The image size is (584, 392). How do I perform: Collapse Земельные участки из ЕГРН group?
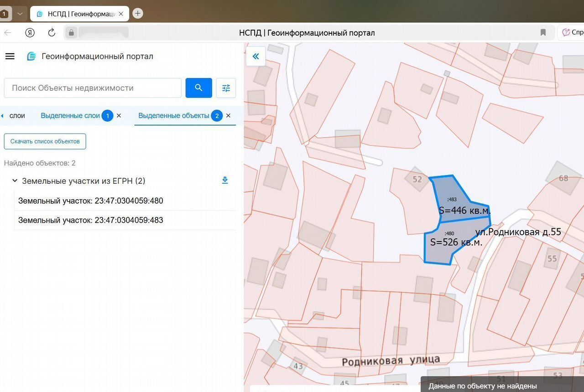pos(15,181)
